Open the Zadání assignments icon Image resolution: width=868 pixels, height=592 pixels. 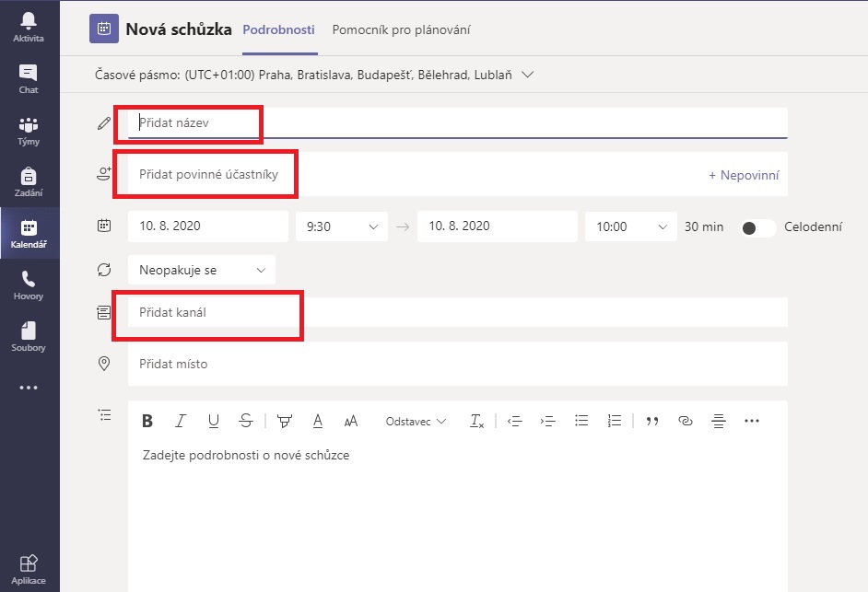[29, 182]
